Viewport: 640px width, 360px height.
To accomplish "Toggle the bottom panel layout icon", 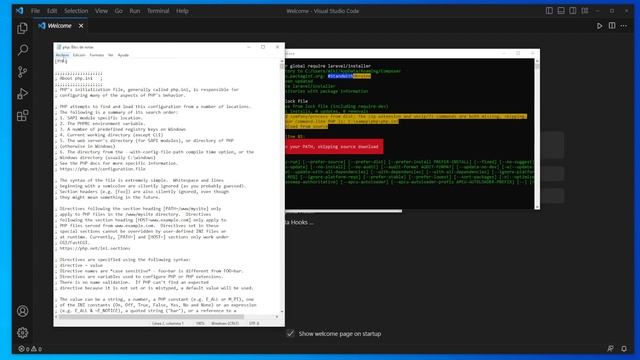I will (561, 11).
